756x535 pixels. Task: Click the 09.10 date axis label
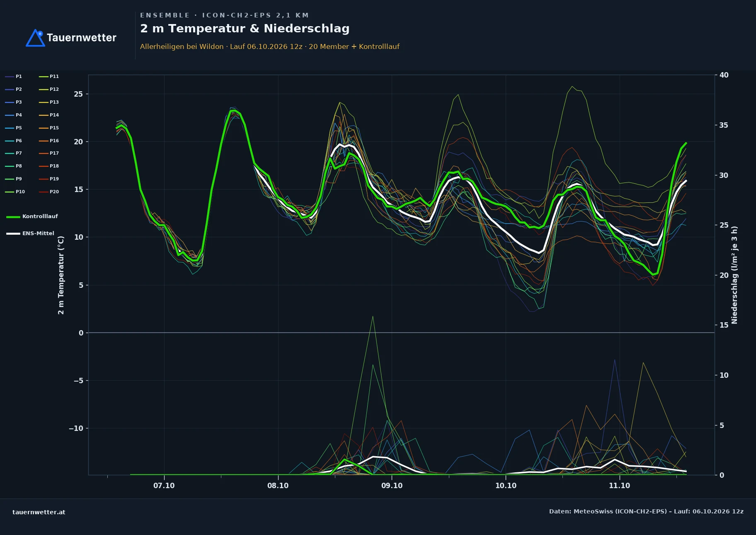point(392,486)
